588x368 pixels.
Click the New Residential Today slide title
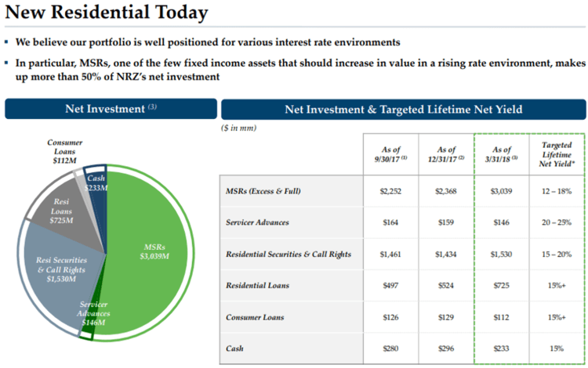[x=107, y=13]
